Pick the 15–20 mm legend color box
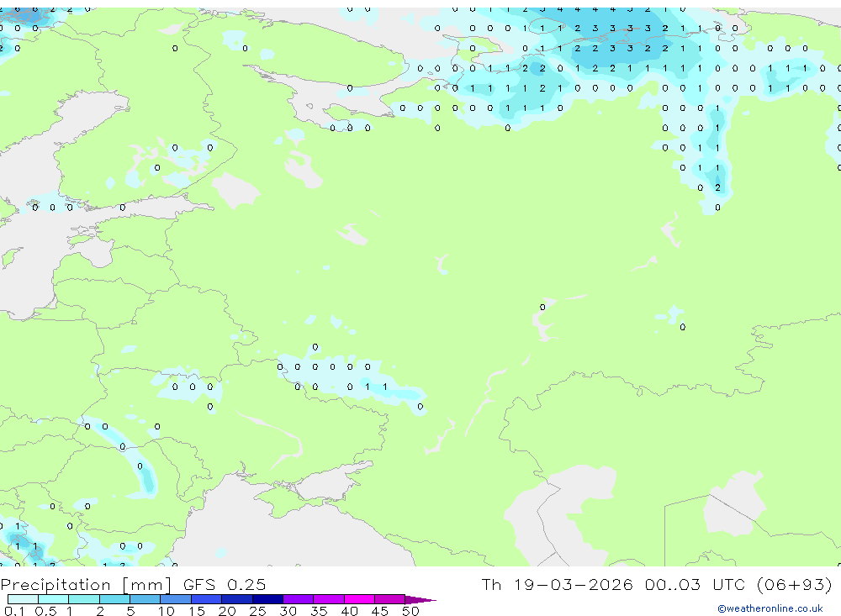Screen dimensions: 841x616 pyautogui.click(x=207, y=599)
